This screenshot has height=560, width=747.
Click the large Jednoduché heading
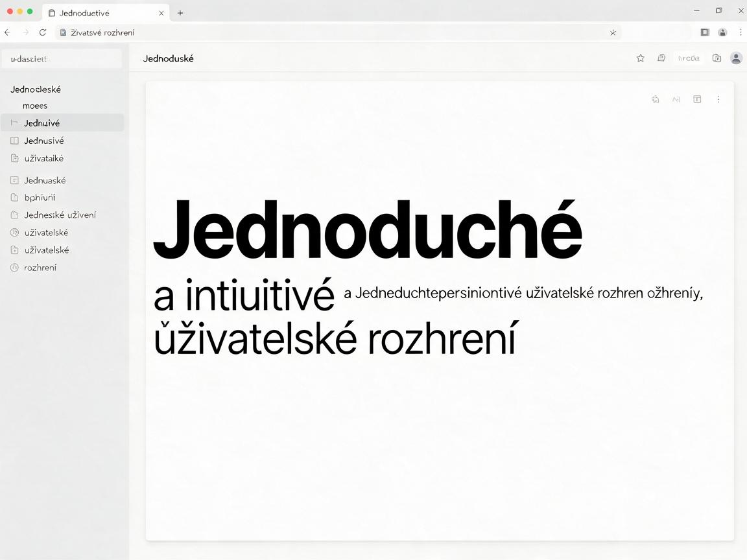point(367,229)
